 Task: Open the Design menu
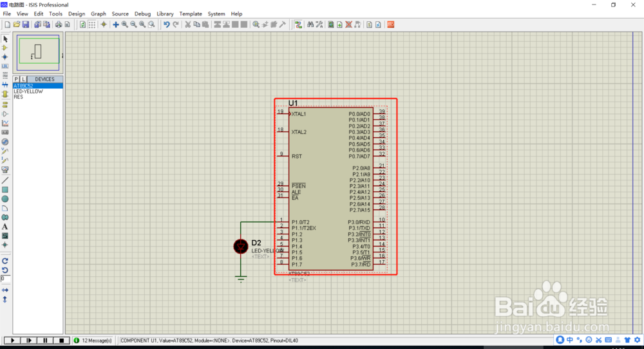pyautogui.click(x=77, y=14)
